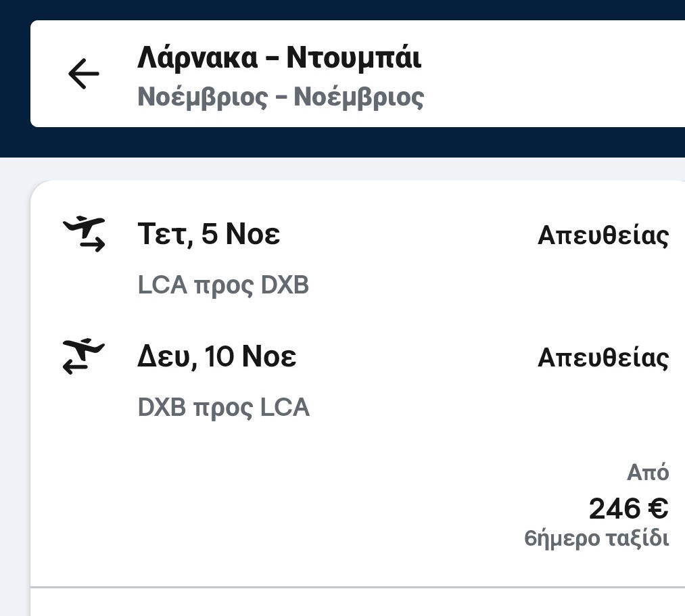
Task: Click the 246 € price
Action: 628,508
